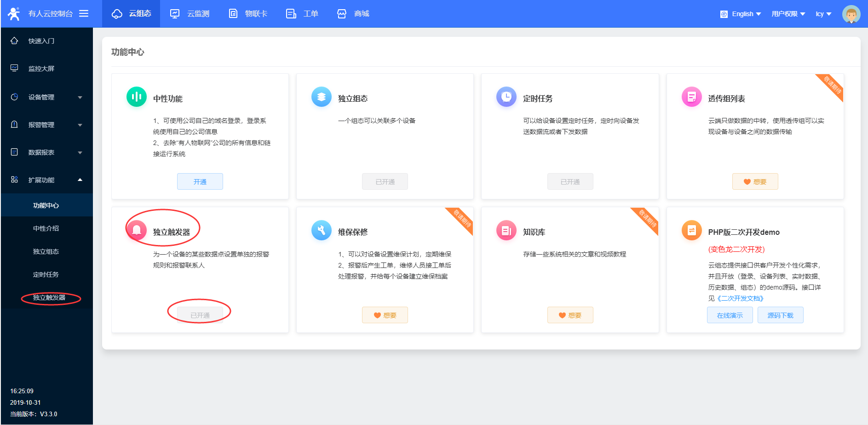Click the 当前版本: V3.3.0 text

click(x=34, y=414)
